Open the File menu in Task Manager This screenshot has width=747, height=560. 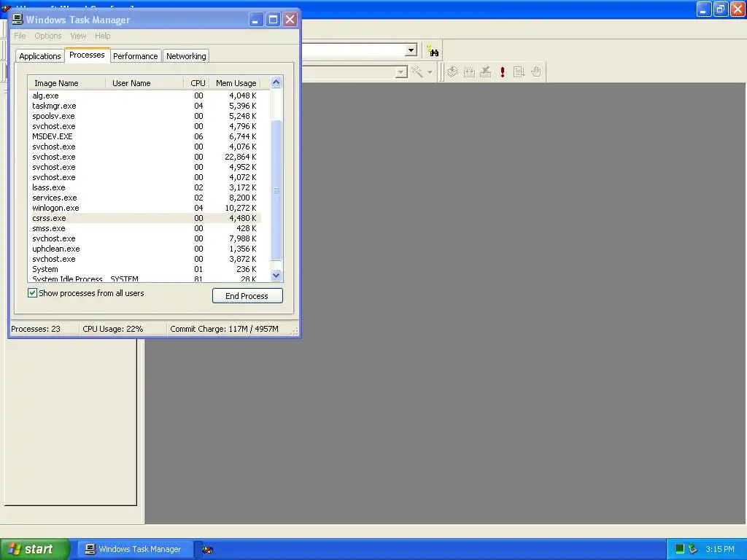pyautogui.click(x=20, y=36)
